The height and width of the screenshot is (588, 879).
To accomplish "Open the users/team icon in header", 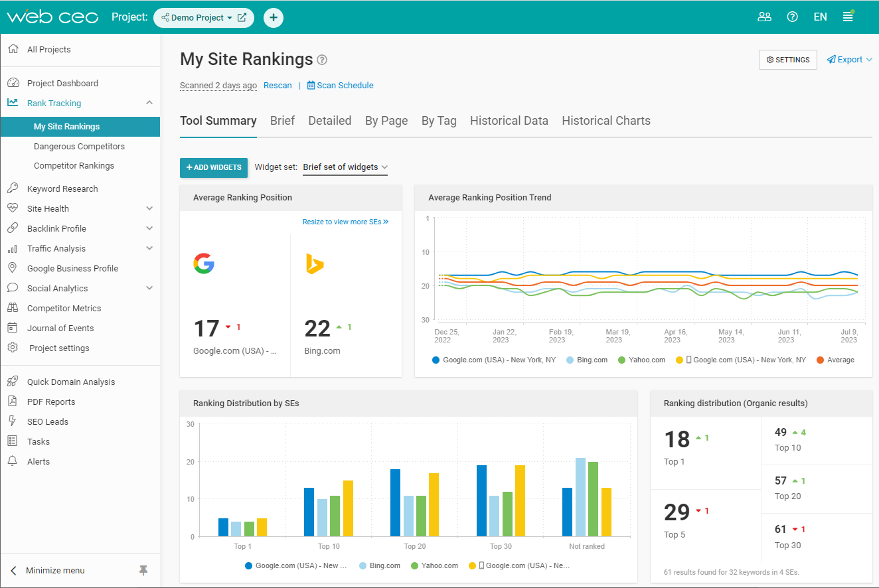I will coord(764,17).
